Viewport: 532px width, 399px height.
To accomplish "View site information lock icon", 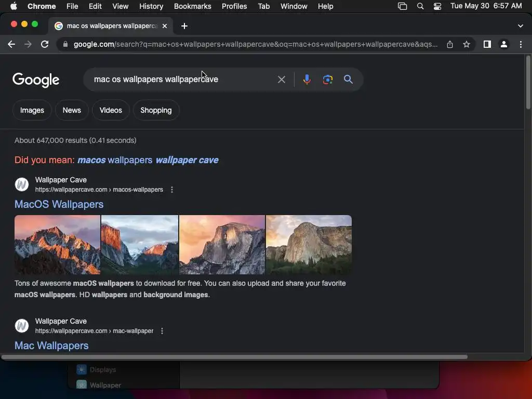I will pyautogui.click(x=65, y=44).
